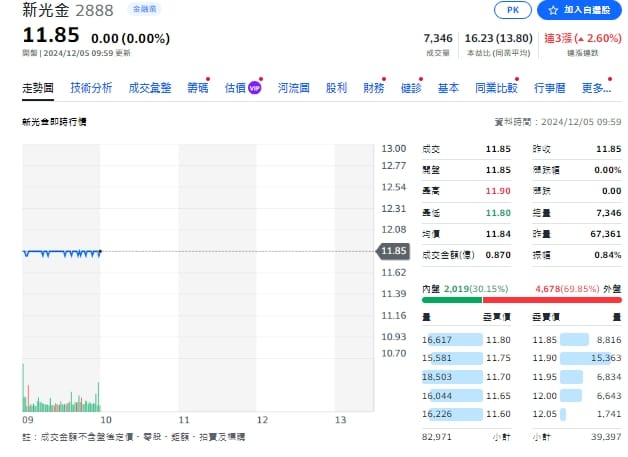The height and width of the screenshot is (457, 628).
Task: Open the 健診 tab
Action: point(411,88)
